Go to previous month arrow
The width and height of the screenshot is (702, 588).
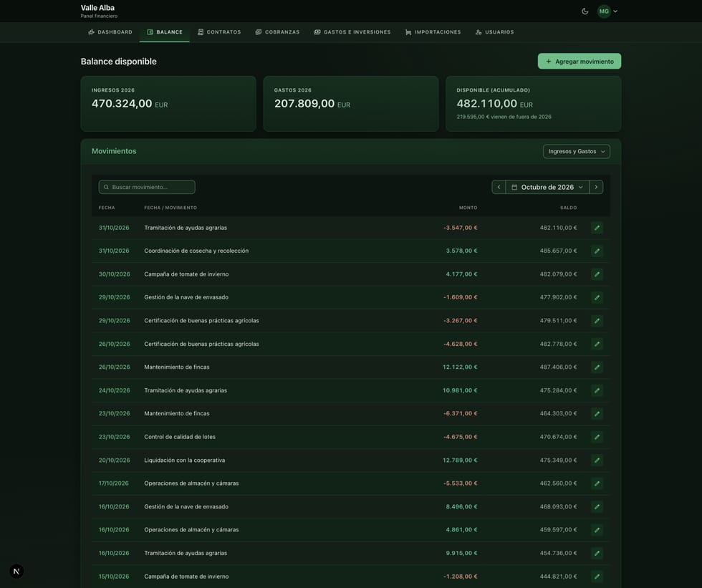pos(499,187)
